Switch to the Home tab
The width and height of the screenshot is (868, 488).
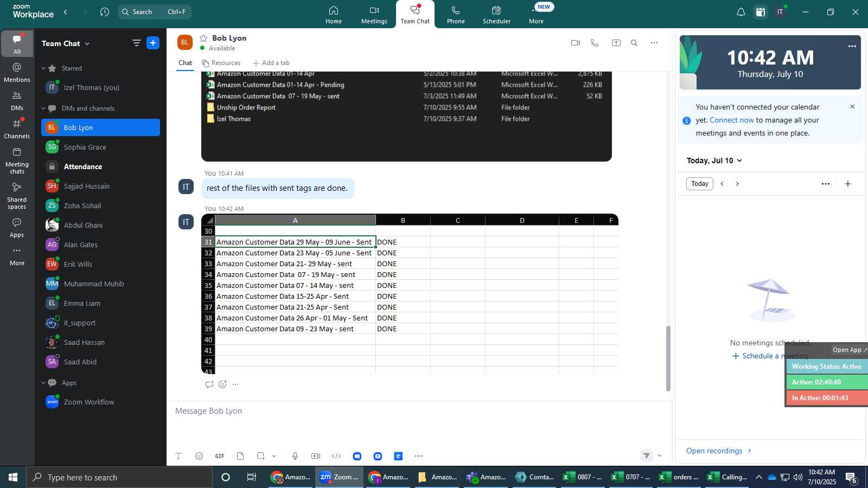334,15
